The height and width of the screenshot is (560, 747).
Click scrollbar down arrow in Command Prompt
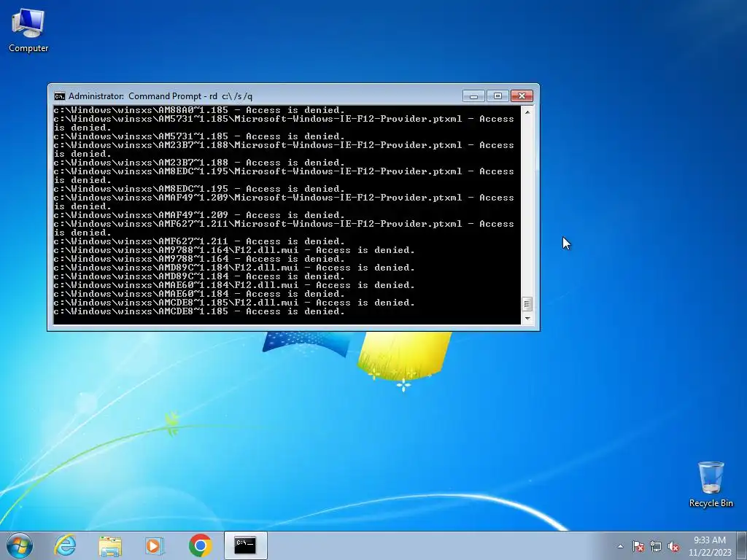[x=527, y=318]
